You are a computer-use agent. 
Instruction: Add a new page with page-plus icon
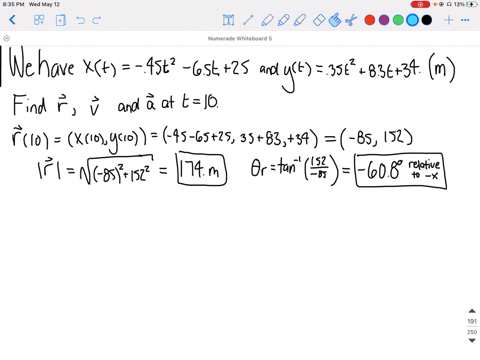(x=60, y=20)
